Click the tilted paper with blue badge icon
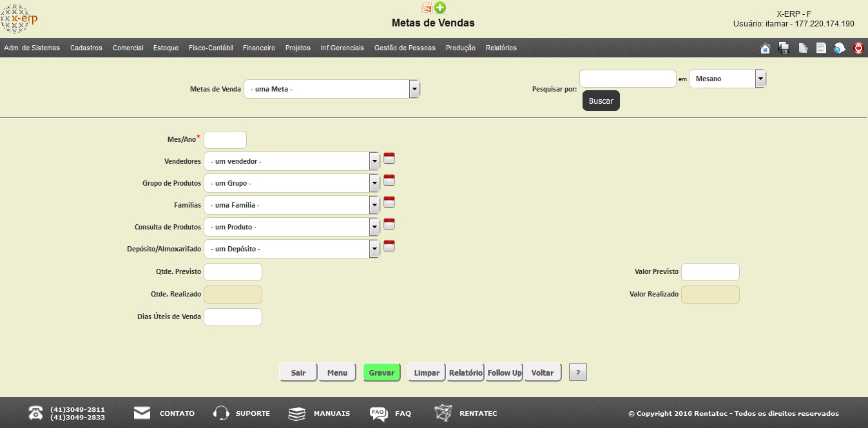 point(840,48)
